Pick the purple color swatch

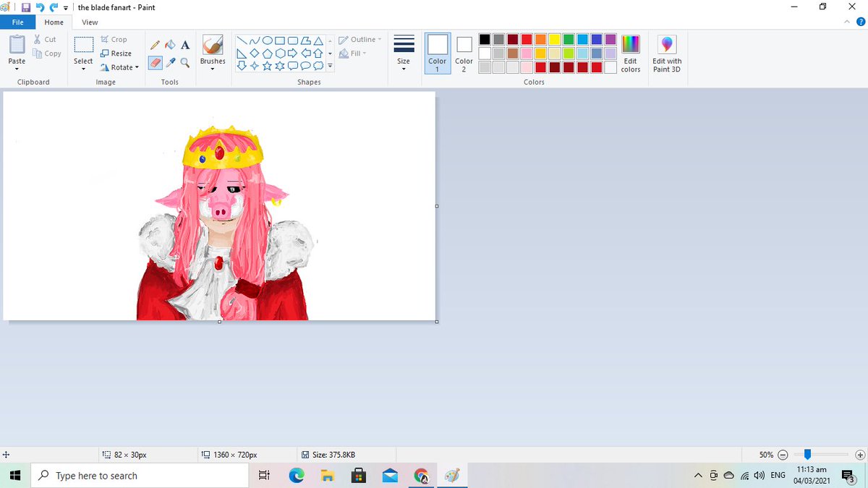pos(611,39)
